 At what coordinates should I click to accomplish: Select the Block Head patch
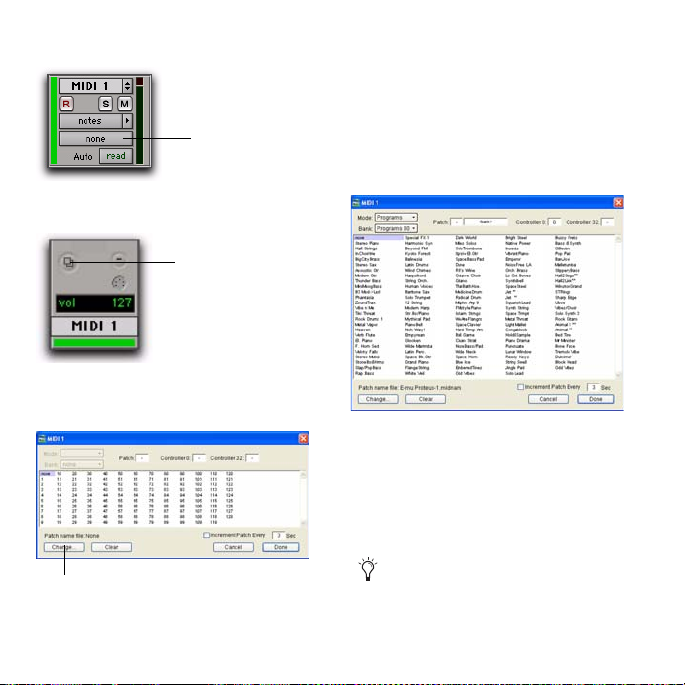click(x=566, y=362)
